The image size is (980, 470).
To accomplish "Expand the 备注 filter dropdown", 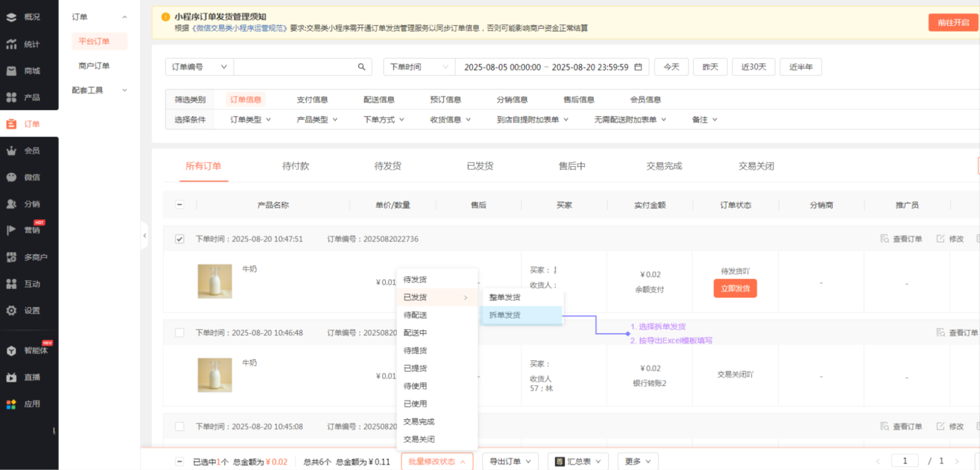I will [705, 119].
